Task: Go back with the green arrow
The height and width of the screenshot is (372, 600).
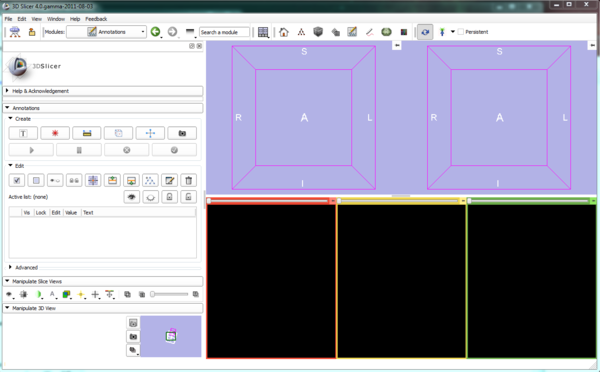Action: point(155,32)
